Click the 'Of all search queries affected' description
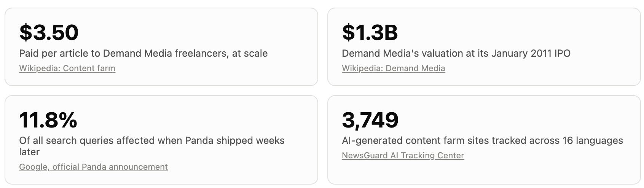 151,146
